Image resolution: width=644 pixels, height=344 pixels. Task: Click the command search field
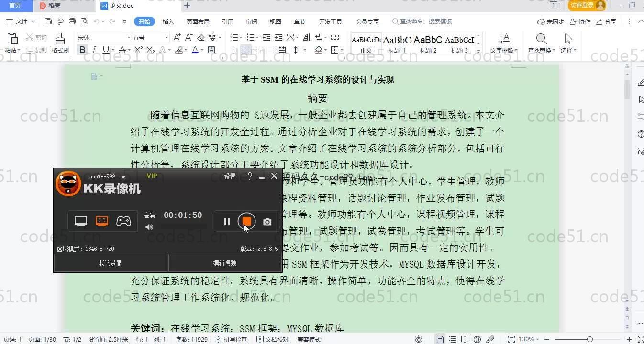coord(422,21)
